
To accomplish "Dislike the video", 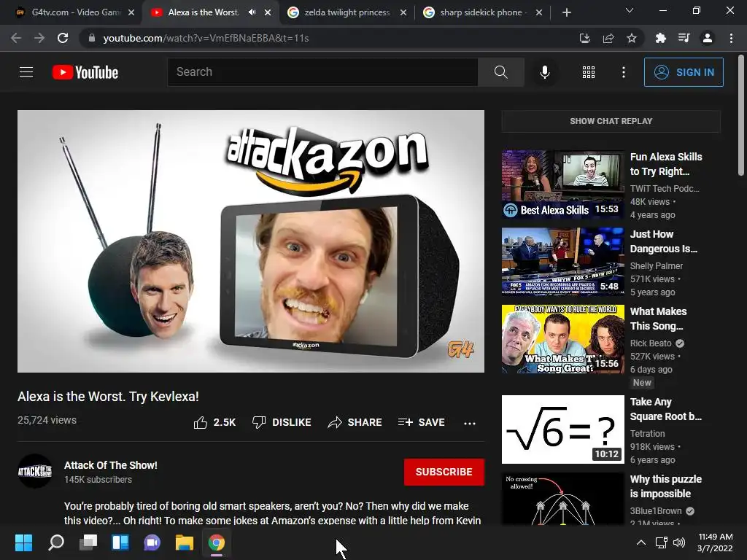I will click(x=282, y=422).
